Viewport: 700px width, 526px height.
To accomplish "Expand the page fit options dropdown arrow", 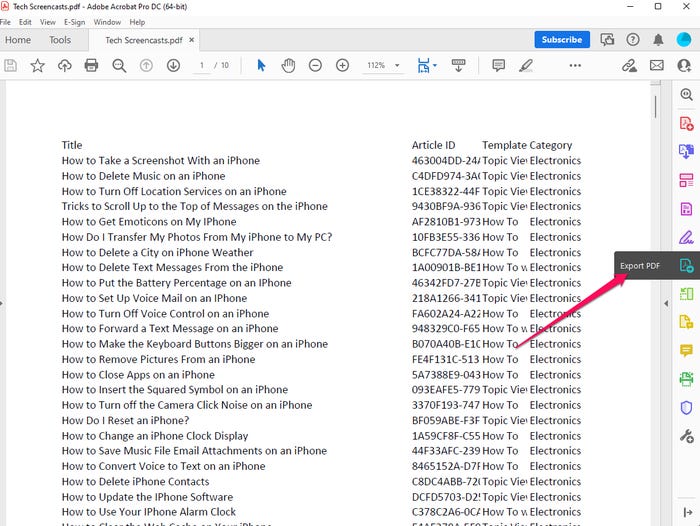I will point(435,66).
